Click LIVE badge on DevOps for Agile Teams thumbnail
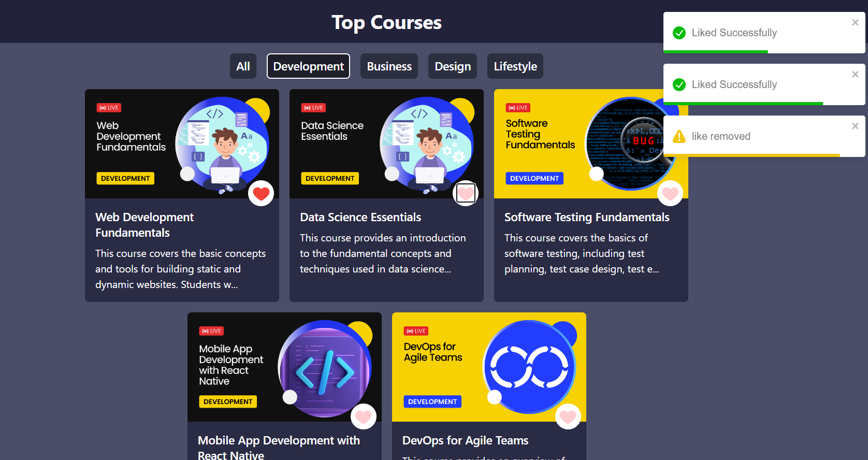 click(416, 331)
